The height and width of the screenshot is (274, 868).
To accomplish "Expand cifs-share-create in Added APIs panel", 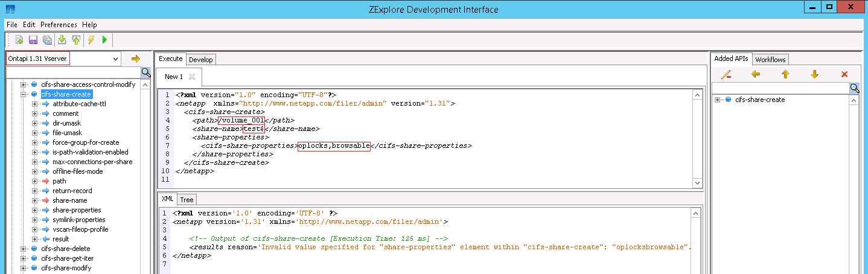I will point(718,100).
